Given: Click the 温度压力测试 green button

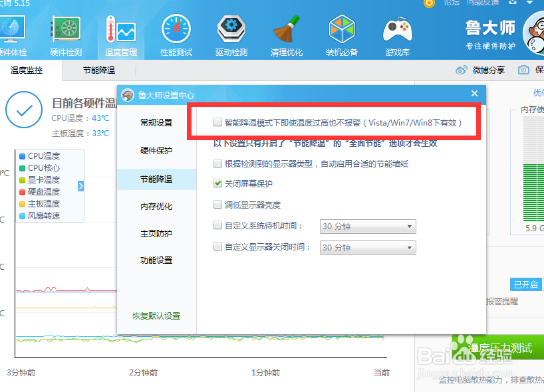Looking at the screenshot, I should click(x=498, y=347).
